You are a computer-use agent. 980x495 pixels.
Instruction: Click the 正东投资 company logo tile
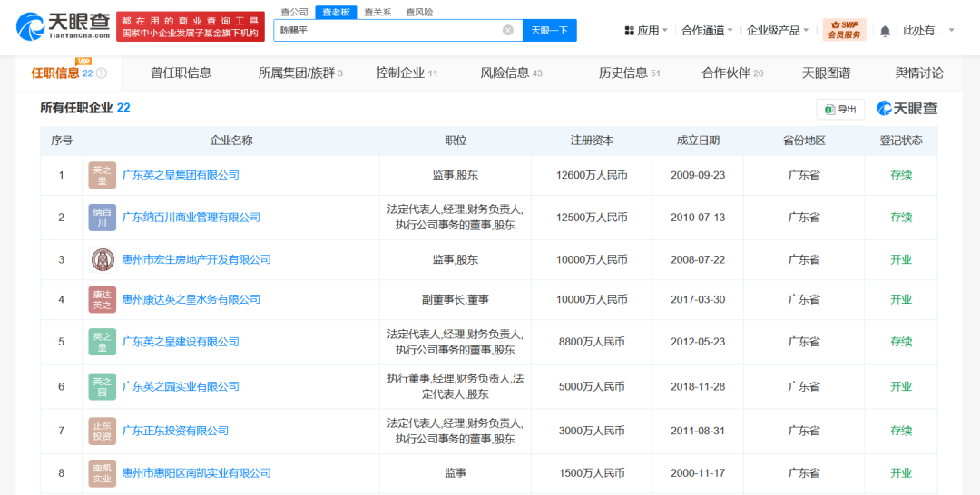(102, 431)
